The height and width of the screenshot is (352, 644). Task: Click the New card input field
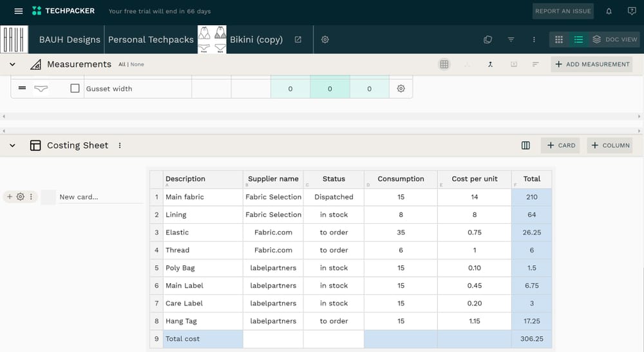coord(100,197)
